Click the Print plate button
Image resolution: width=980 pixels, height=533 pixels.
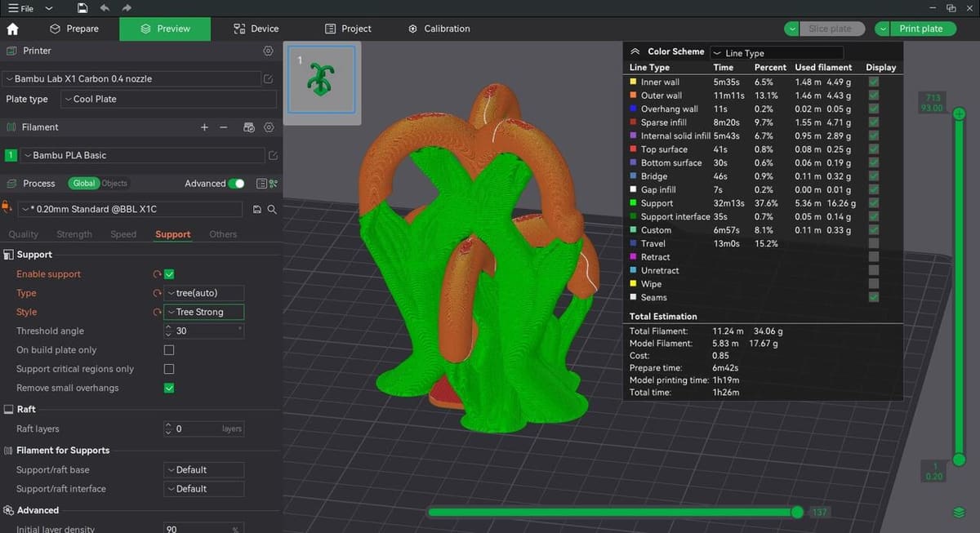point(920,29)
